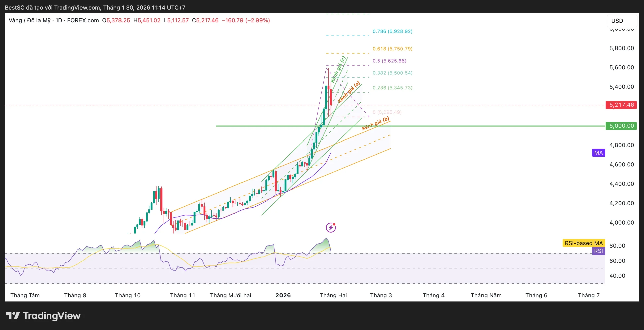
Task: Click the 80.00 level on RSI scale
Action: (617, 246)
